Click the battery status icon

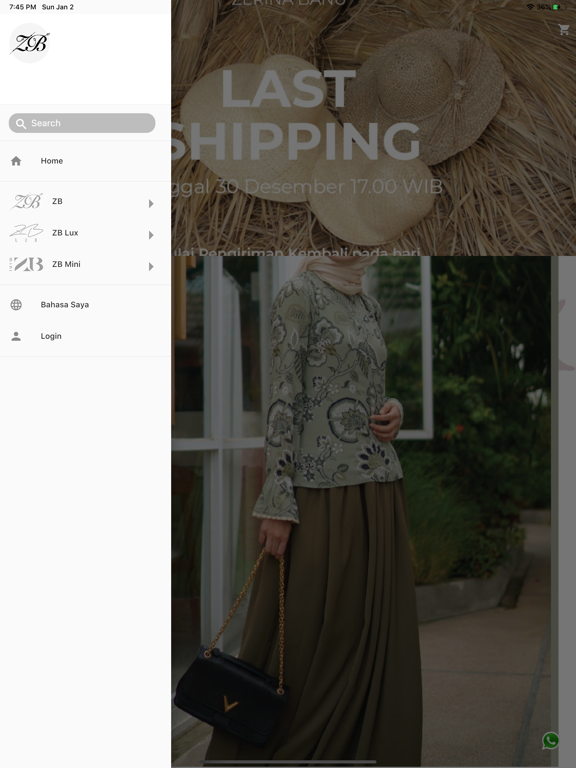pos(558,7)
